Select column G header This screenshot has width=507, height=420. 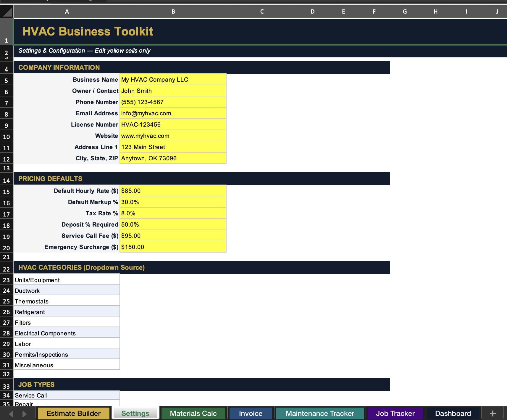pyautogui.click(x=405, y=12)
